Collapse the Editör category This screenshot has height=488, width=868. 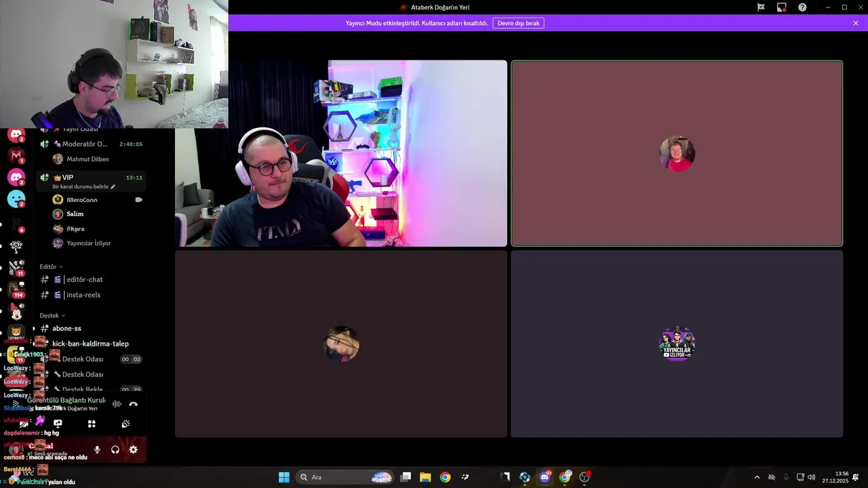pos(51,267)
